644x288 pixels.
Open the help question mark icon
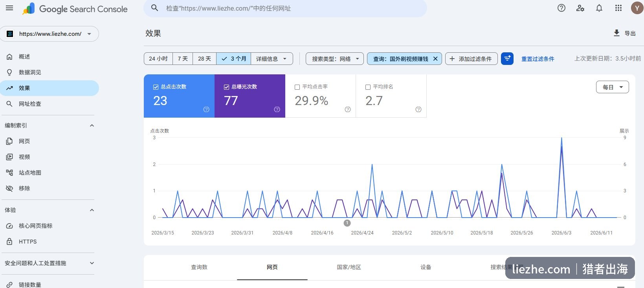click(x=561, y=8)
